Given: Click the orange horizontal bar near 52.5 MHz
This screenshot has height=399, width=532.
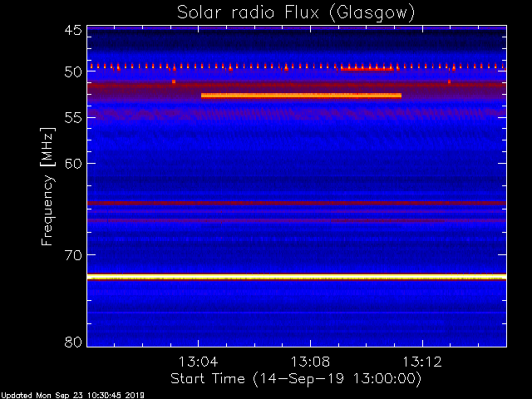Looking at the screenshot, I should (x=301, y=96).
